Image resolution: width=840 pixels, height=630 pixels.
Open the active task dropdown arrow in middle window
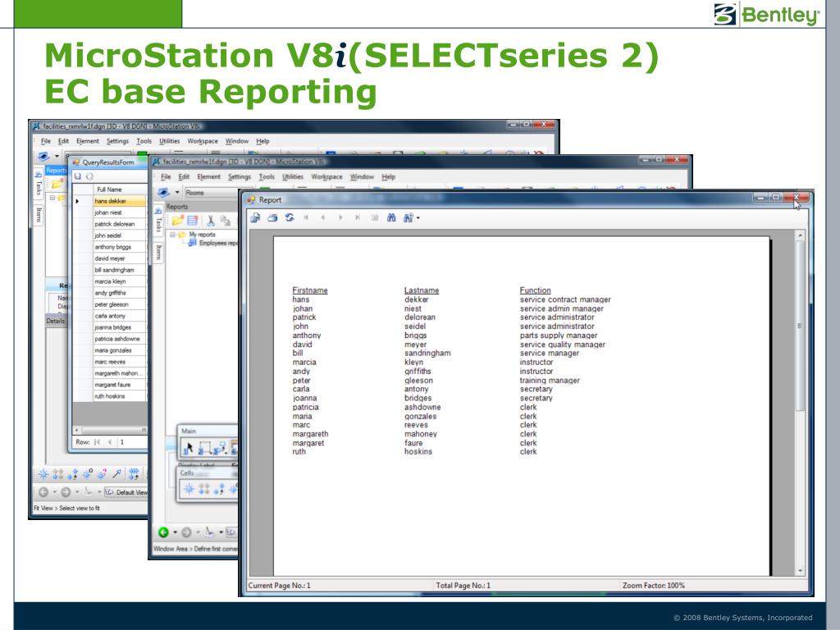pos(177,192)
